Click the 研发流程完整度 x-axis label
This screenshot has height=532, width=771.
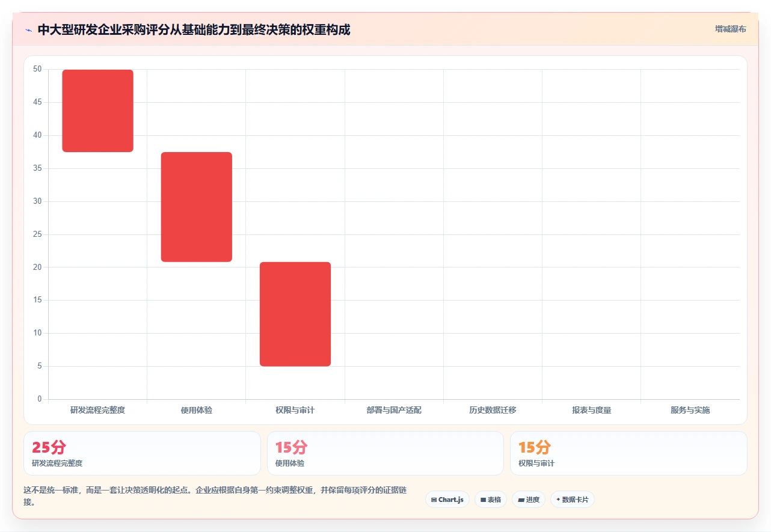(97, 410)
